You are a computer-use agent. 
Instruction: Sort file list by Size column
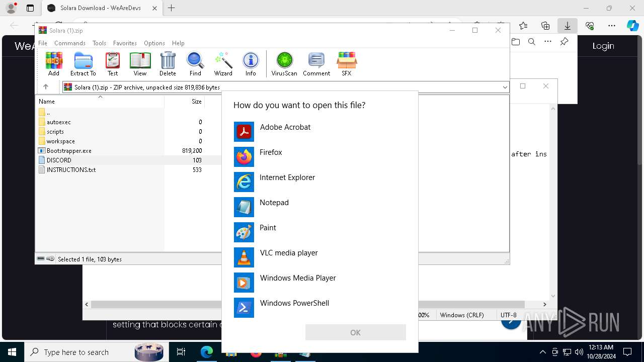tap(185, 102)
